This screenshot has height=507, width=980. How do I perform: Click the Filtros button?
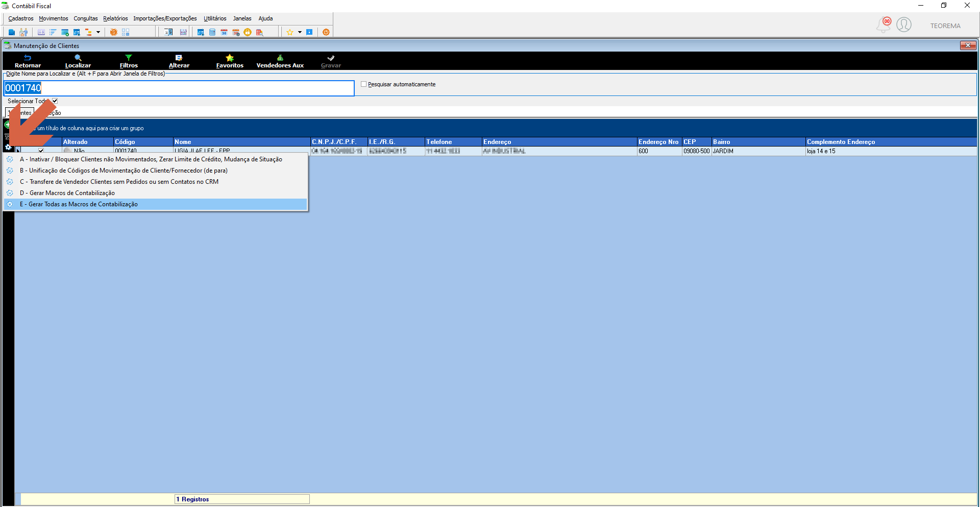point(129,61)
